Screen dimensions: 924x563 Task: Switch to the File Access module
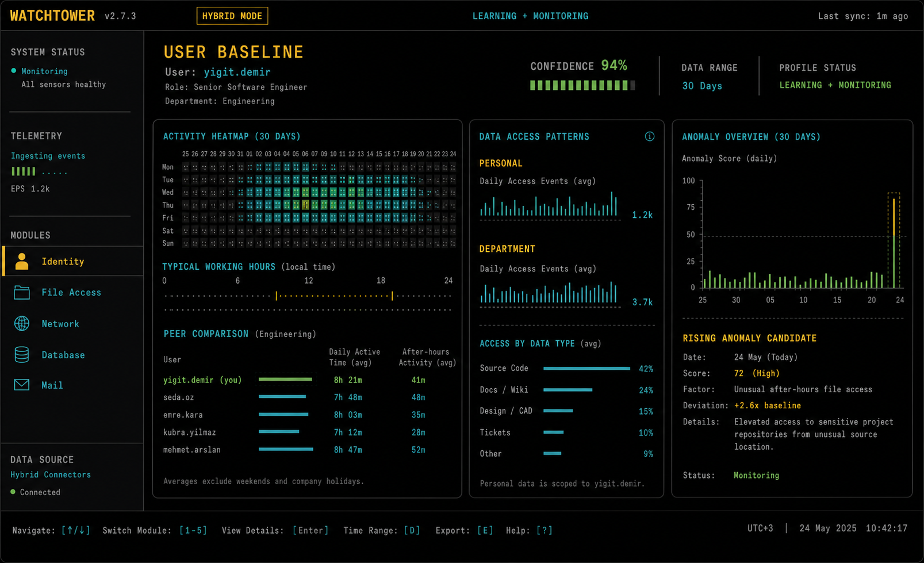point(72,293)
